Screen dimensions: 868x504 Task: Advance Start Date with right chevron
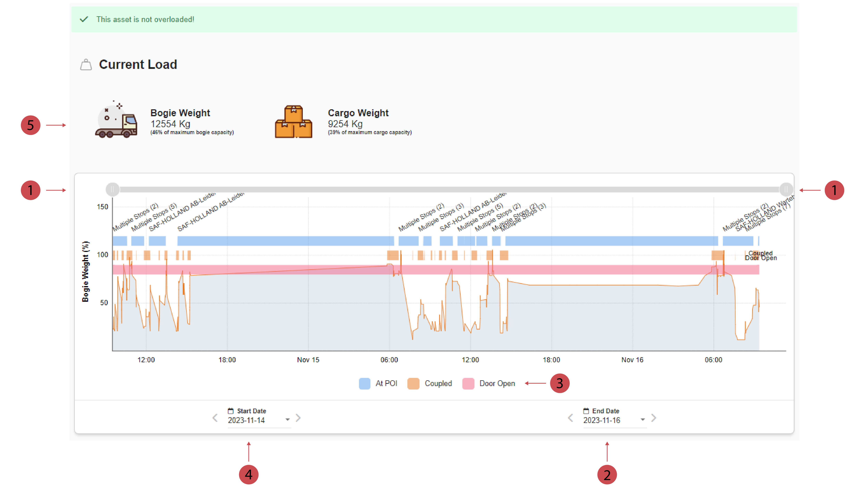pyautogui.click(x=298, y=418)
